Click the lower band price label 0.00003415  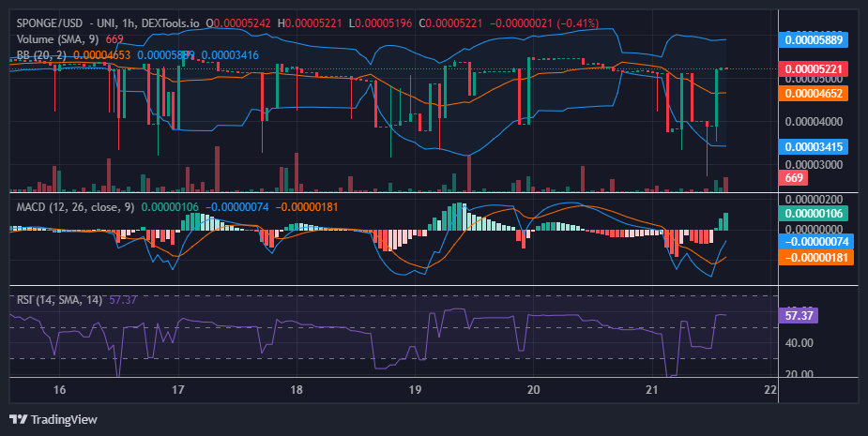point(814,146)
